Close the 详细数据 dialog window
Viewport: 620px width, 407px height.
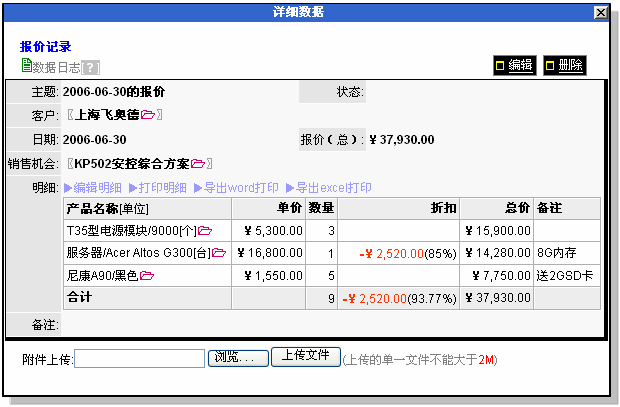click(x=601, y=12)
